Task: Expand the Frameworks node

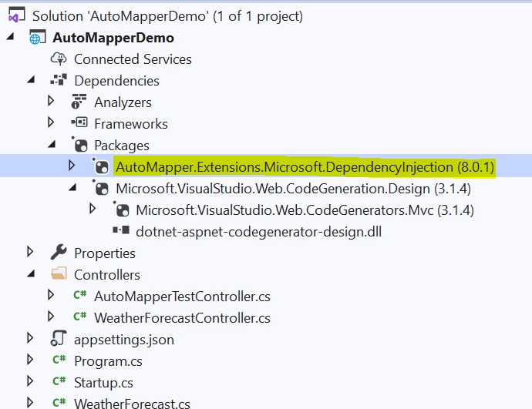Action: pyautogui.click(x=51, y=122)
